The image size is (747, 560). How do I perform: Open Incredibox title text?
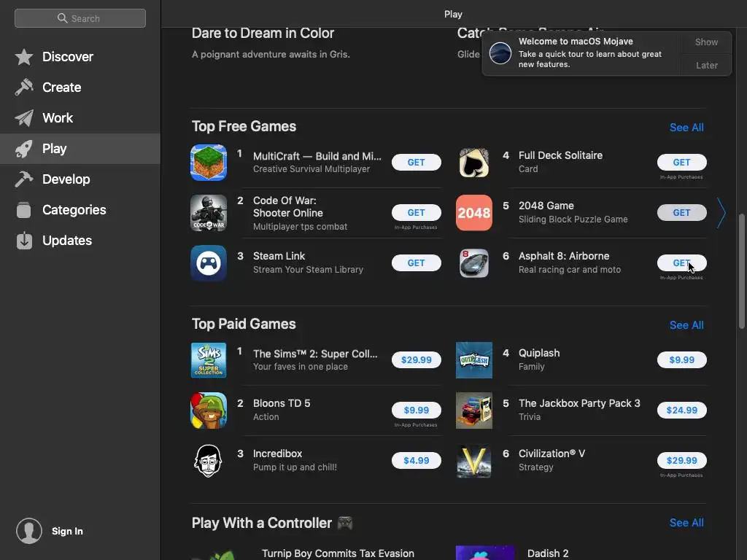click(x=277, y=454)
